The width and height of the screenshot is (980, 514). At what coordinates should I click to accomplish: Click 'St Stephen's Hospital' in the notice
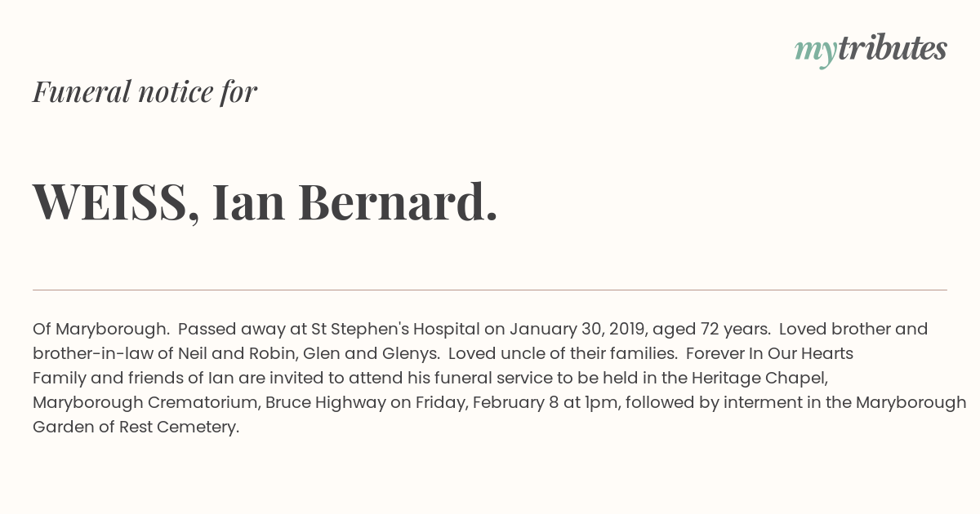395,329
